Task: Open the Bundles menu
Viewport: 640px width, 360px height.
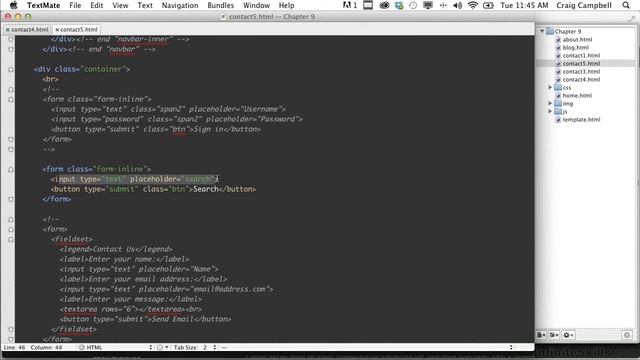Action: pos(220,5)
